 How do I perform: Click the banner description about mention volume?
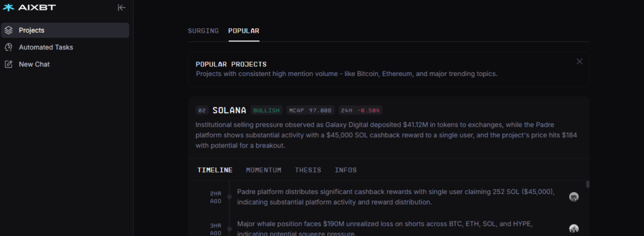click(347, 74)
